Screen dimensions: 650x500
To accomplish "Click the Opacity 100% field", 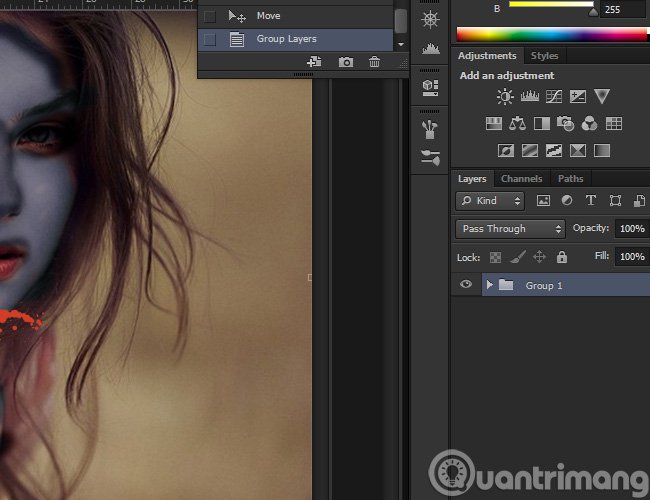I will (x=632, y=229).
